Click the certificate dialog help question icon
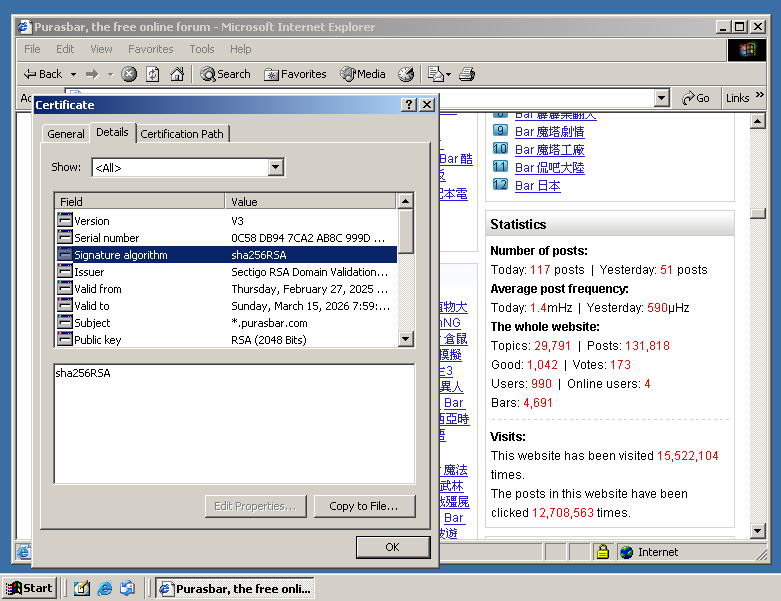Screen dimensions: 781x601 click(x=409, y=105)
